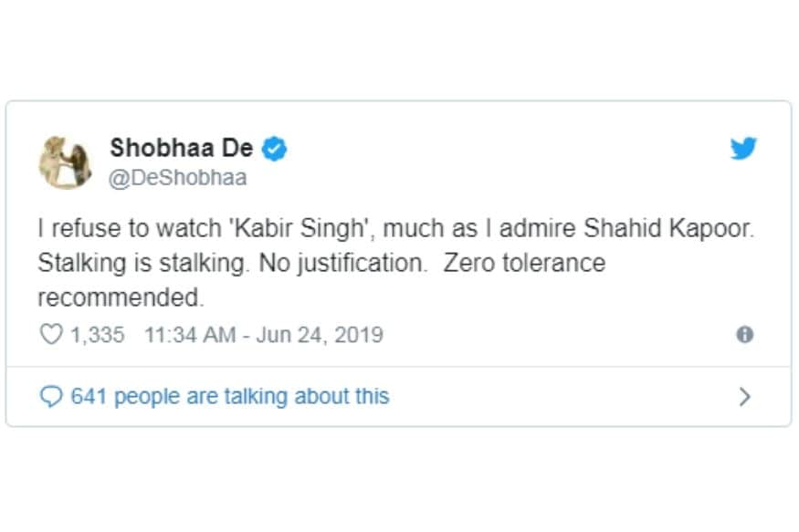Click the 1,335 likes count
This screenshot has width=799, height=532.
pyautogui.click(x=97, y=335)
